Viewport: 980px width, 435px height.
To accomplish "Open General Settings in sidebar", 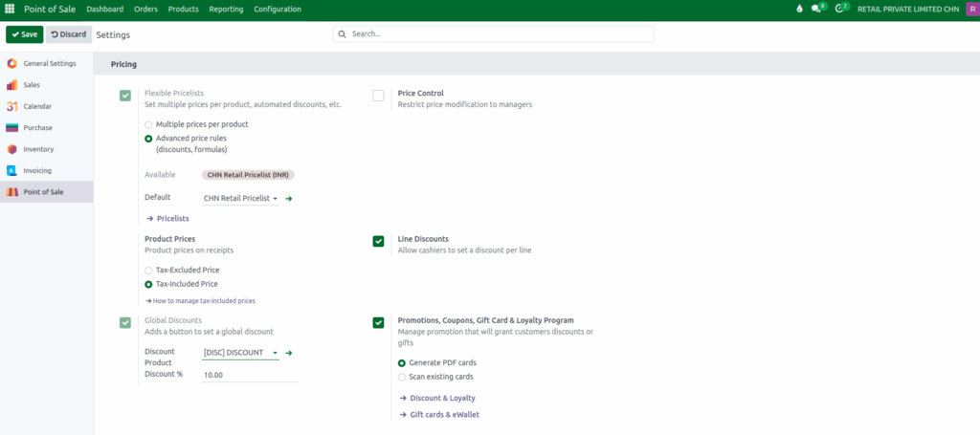I will (49, 63).
